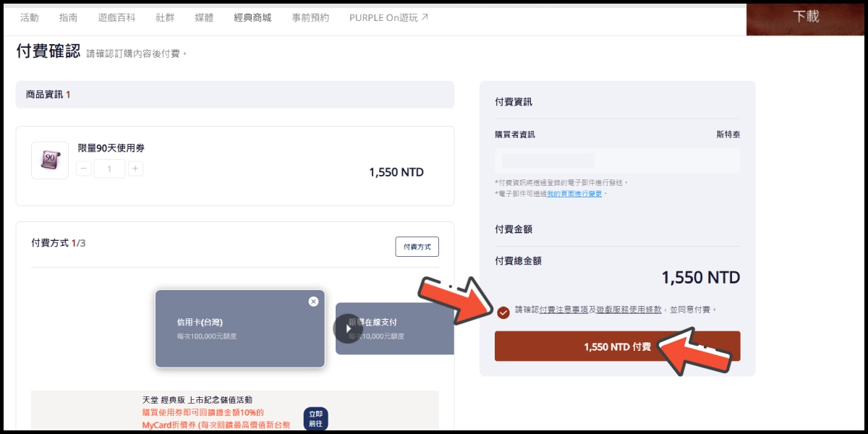Screen dimensions: 868x434
Task: Open the 付費注意事項 link
Action: pyautogui.click(x=563, y=310)
